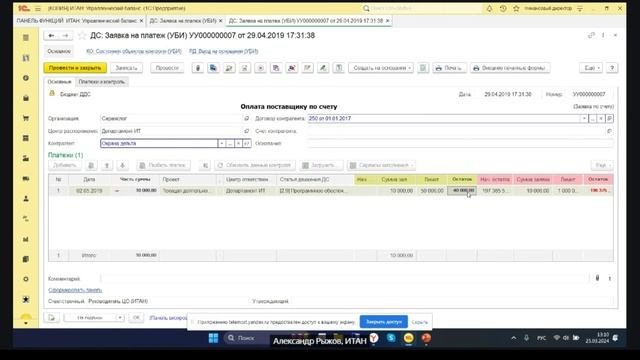Click the blue document structure icon in toolbar
The width and height of the screenshot is (640, 360).
pos(213,68)
